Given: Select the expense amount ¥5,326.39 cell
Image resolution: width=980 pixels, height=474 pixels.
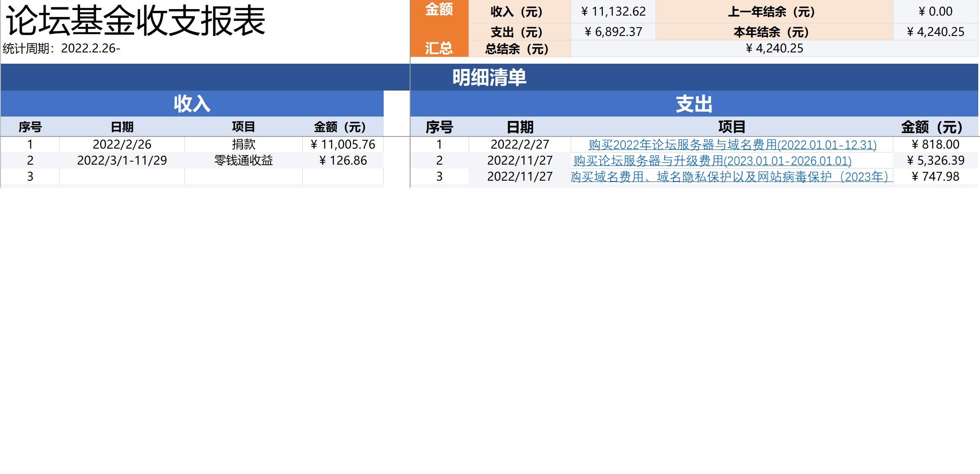Looking at the screenshot, I should coord(935,161).
